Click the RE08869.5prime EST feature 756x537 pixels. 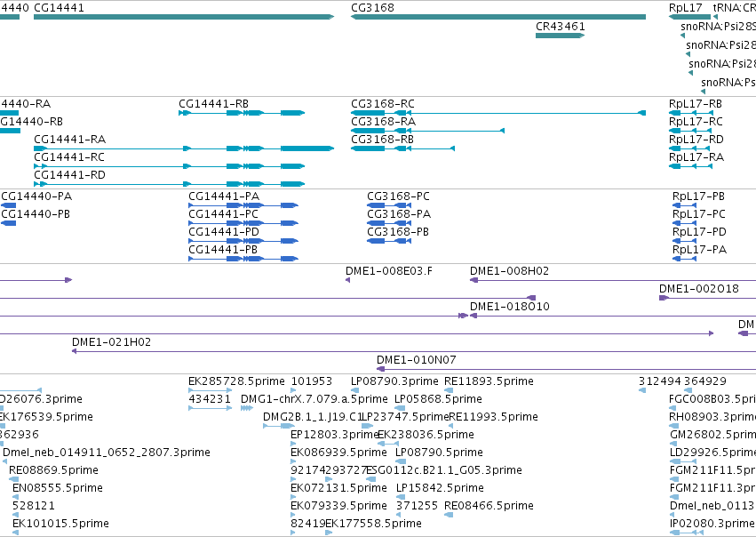coord(15,479)
